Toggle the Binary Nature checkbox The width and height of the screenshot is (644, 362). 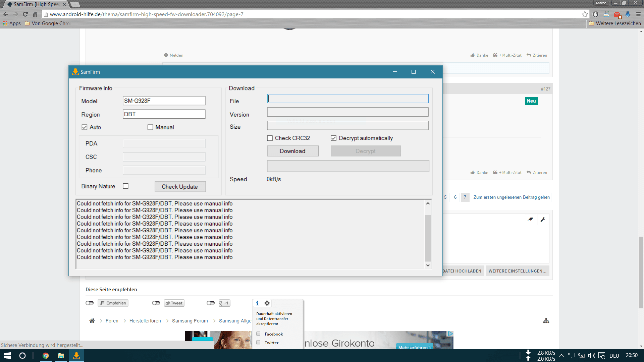(x=126, y=186)
